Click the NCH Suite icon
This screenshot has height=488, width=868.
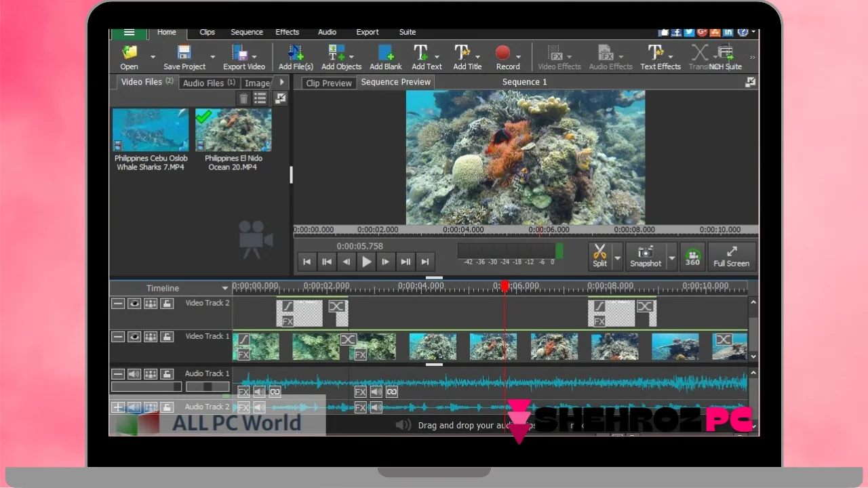[726, 52]
